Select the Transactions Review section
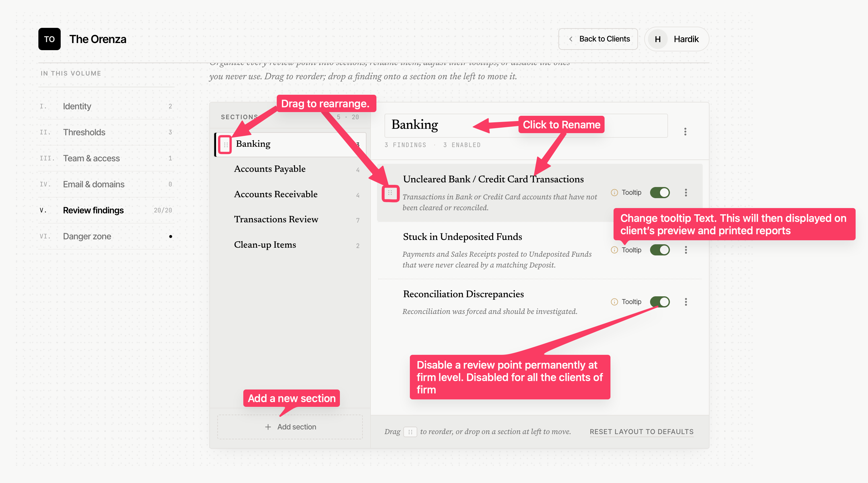The width and height of the screenshot is (868, 483). pos(290,220)
